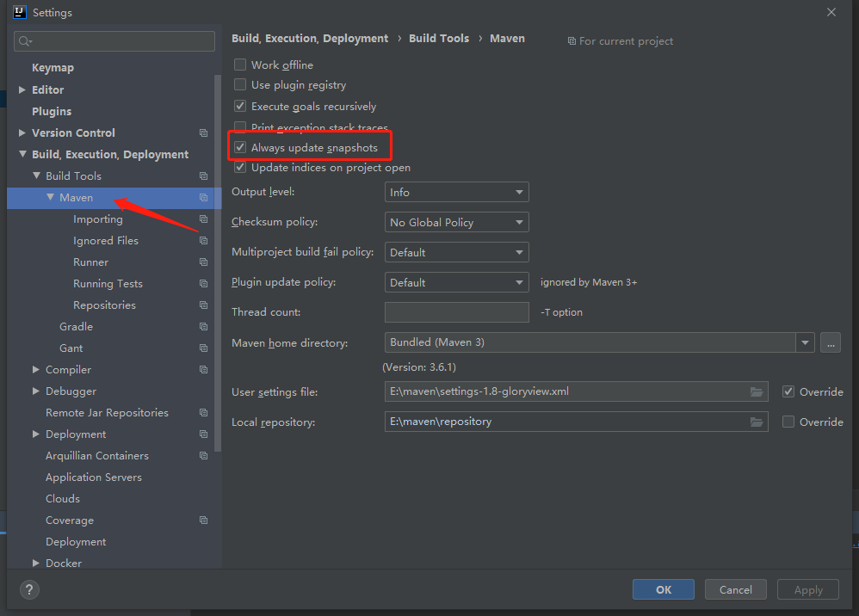Screen dimensions: 859x616
Task: Click project-level icon next to Version Control
Action: (204, 133)
